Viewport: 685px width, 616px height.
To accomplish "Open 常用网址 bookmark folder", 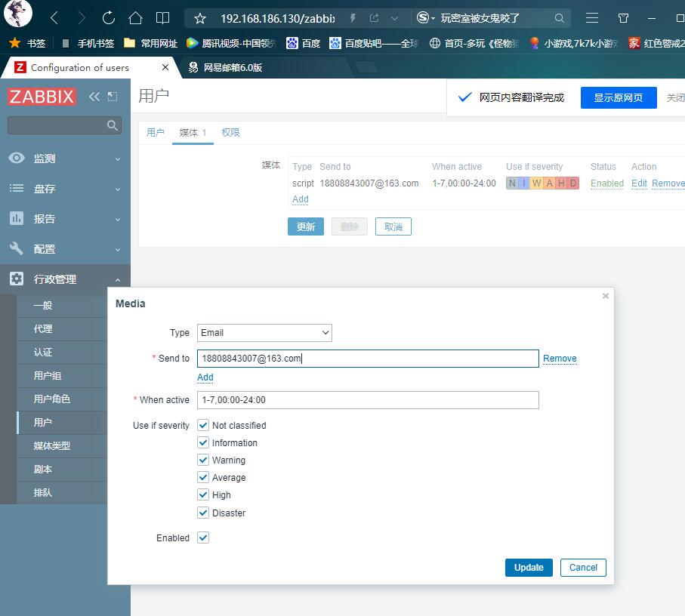I will click(x=151, y=43).
